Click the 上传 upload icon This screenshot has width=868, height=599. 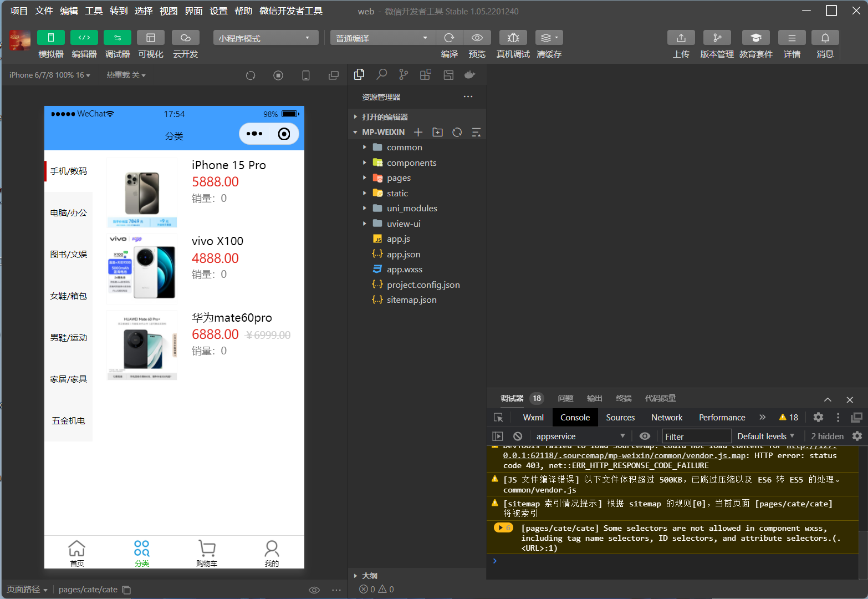(x=681, y=38)
